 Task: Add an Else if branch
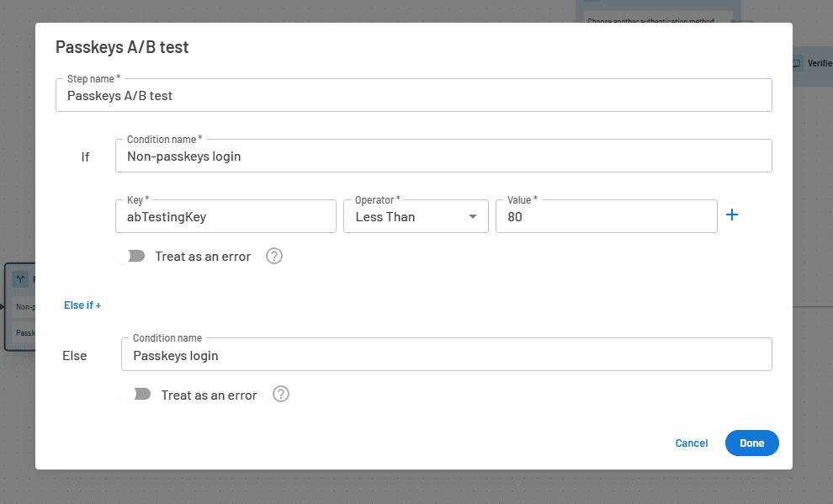[82, 305]
